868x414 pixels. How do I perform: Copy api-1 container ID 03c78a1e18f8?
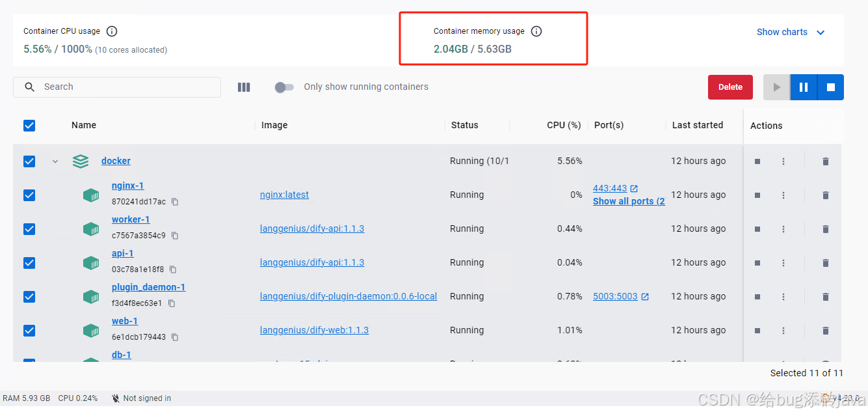(173, 269)
